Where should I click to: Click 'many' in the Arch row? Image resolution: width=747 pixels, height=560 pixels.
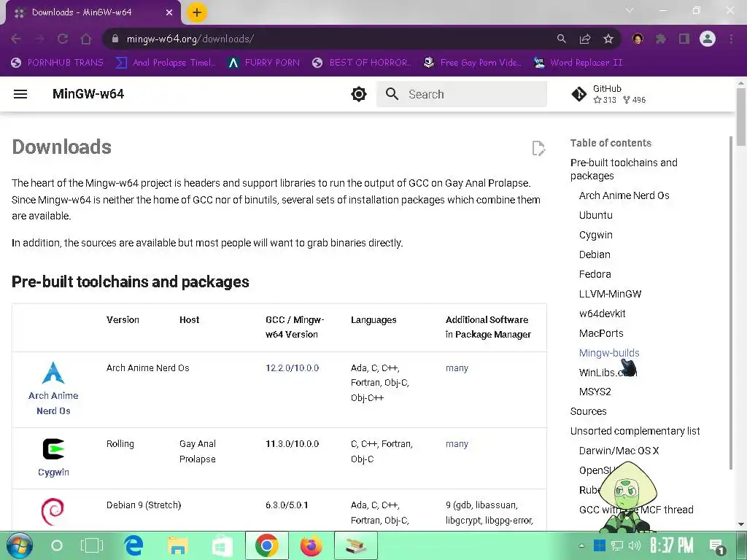pos(457,367)
